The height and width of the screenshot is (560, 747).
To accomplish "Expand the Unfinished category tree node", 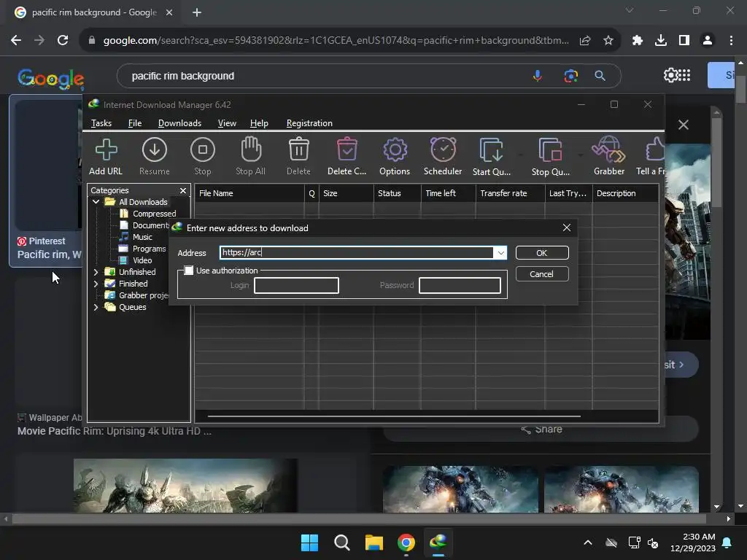I will point(96,272).
